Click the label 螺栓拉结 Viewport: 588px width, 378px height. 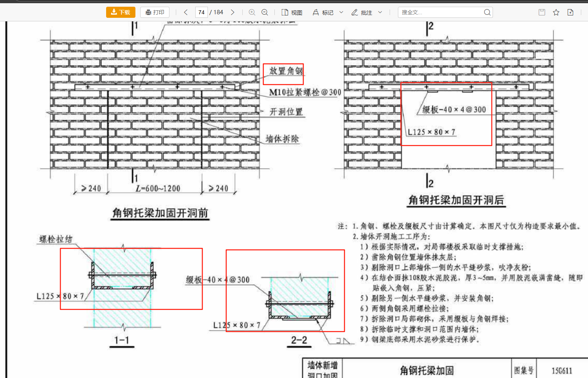pos(56,239)
